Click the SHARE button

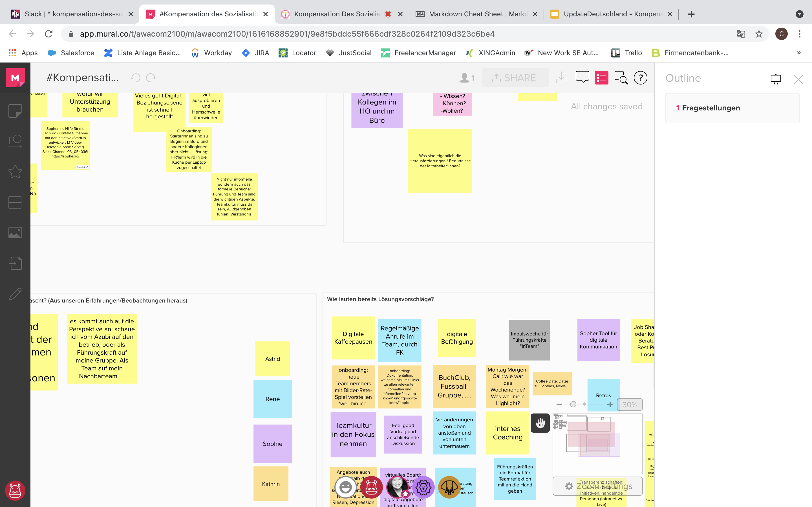(x=515, y=78)
